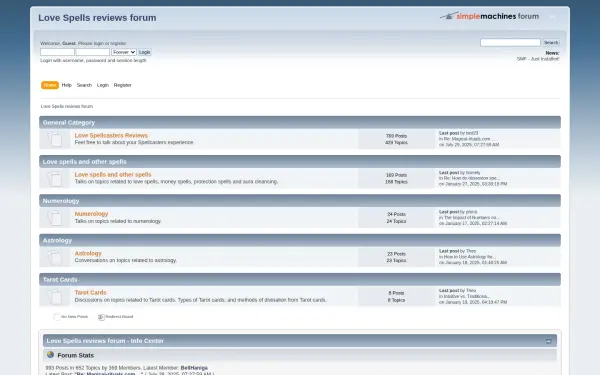The image size is (600, 375).
Task: Click the Info Center title bar text
Action: pos(105,341)
